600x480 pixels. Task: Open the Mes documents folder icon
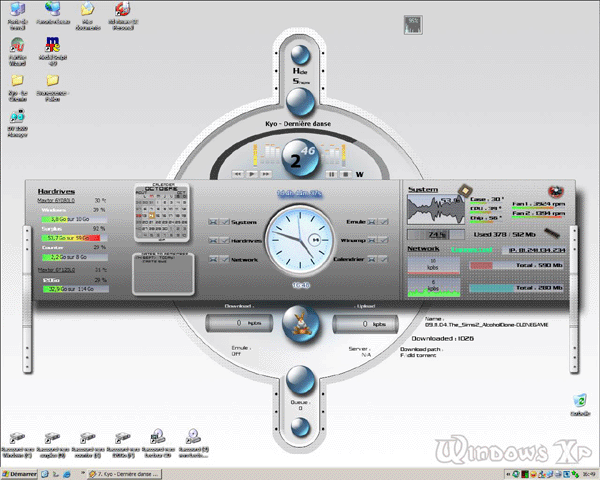click(x=88, y=11)
